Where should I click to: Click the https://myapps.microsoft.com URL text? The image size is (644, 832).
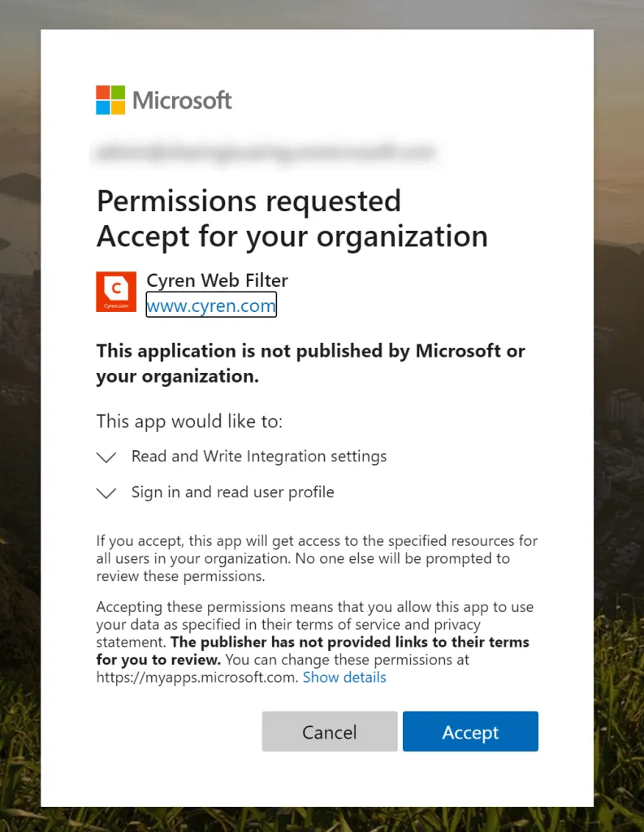click(197, 678)
